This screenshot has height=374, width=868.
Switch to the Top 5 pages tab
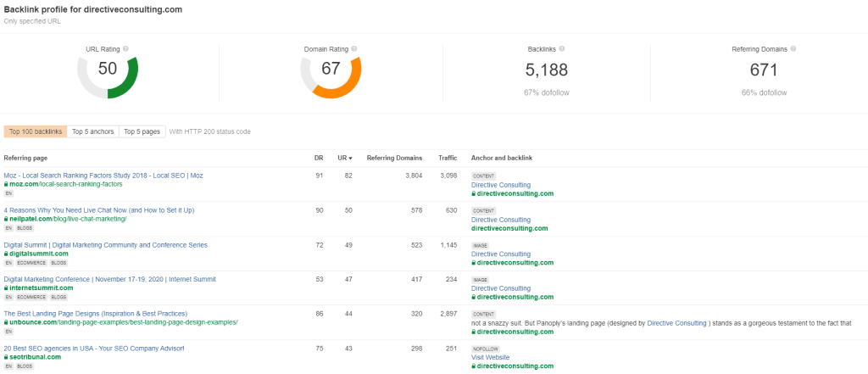click(142, 131)
